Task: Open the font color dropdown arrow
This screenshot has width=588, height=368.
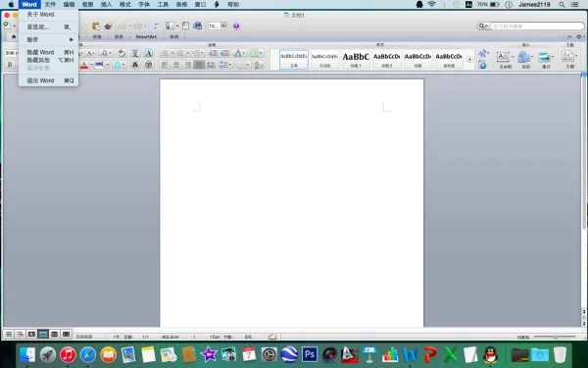Action: pyautogui.click(x=92, y=65)
